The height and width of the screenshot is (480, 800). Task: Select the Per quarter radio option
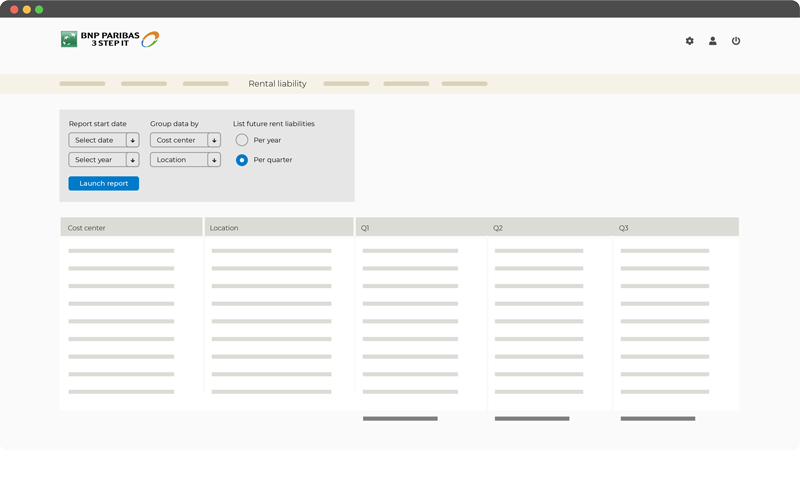point(242,160)
